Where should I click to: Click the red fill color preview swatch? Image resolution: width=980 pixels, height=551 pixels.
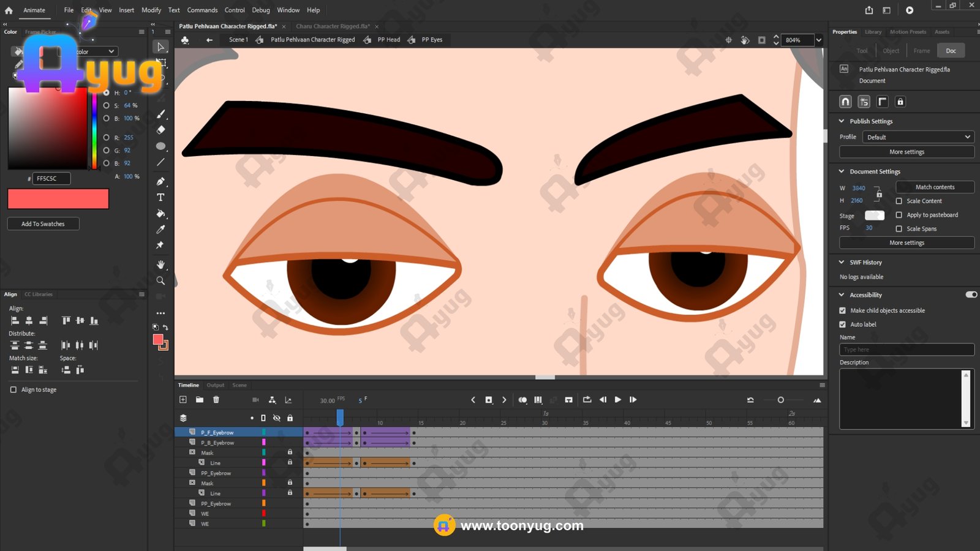click(58, 199)
